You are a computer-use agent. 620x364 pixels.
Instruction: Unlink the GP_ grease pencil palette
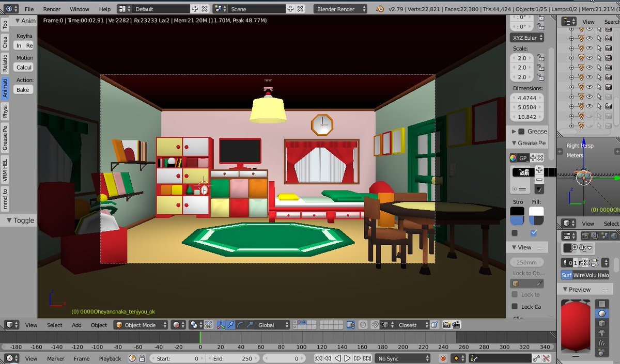click(540, 158)
